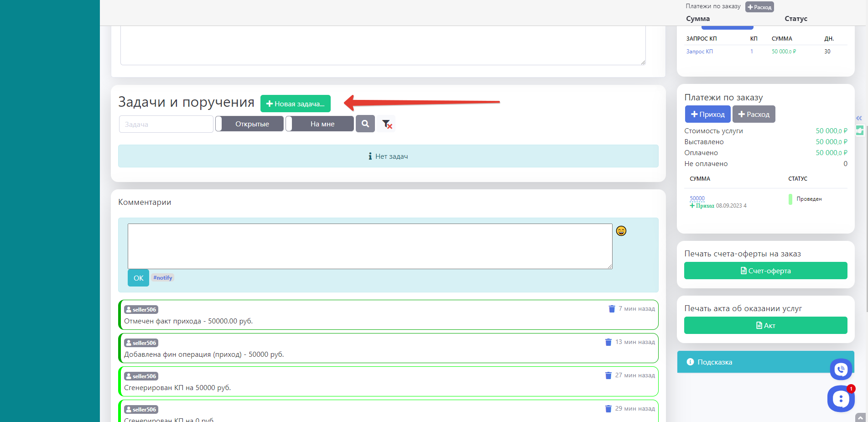The image size is (868, 422).
Task: Delete the comment posted 27 minutes ago
Action: [x=608, y=375]
